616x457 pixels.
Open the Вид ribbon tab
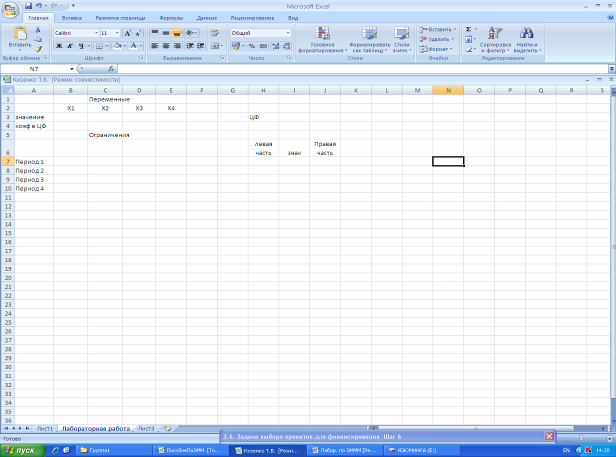(x=293, y=18)
